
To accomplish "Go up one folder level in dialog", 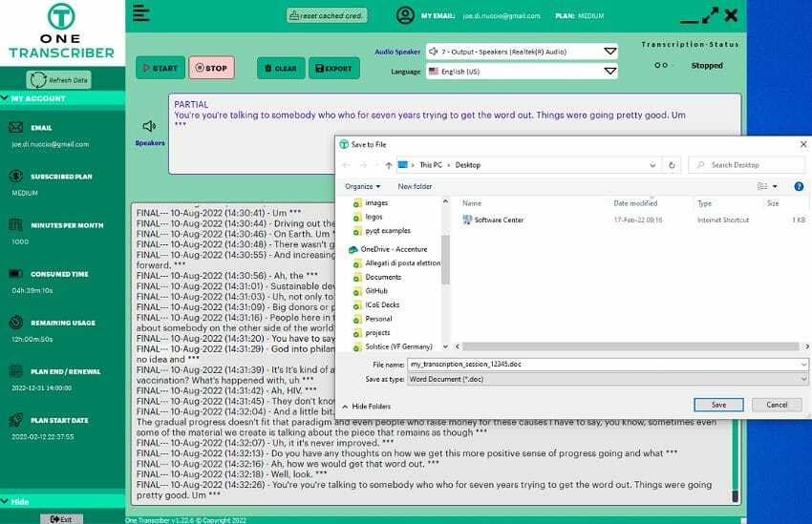I will click(389, 165).
